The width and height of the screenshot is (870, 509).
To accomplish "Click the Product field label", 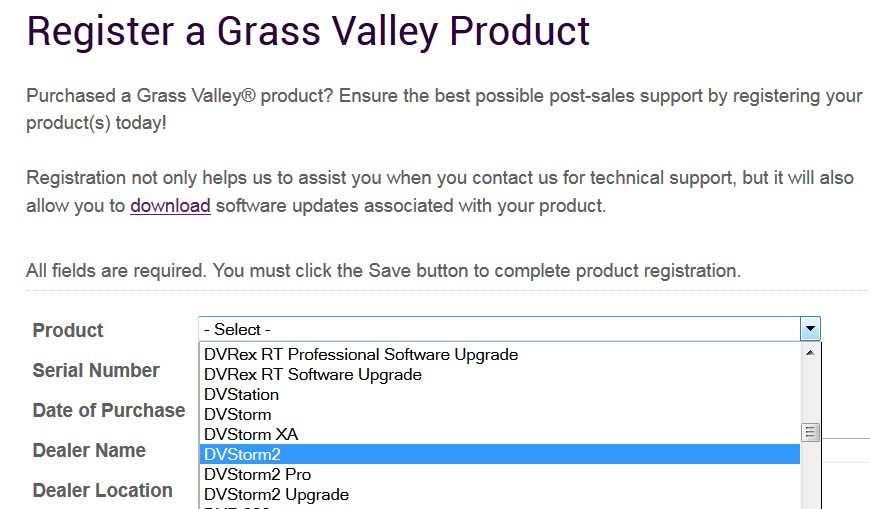I will tap(68, 330).
